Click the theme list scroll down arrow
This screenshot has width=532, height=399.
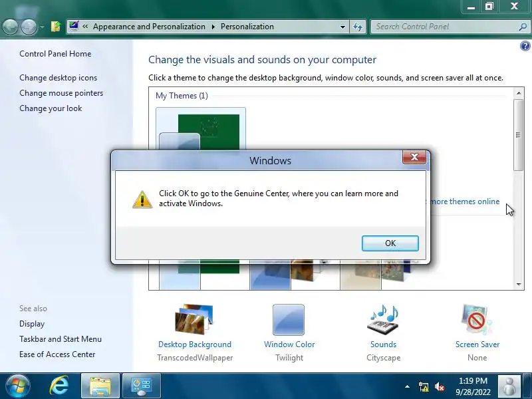pos(519,285)
